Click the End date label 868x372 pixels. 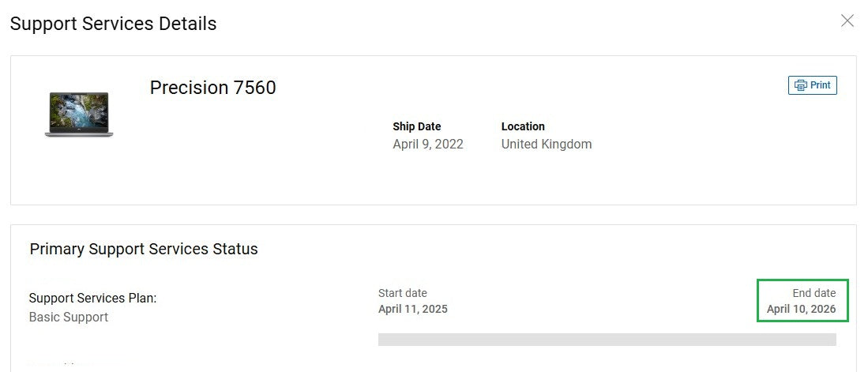[814, 293]
